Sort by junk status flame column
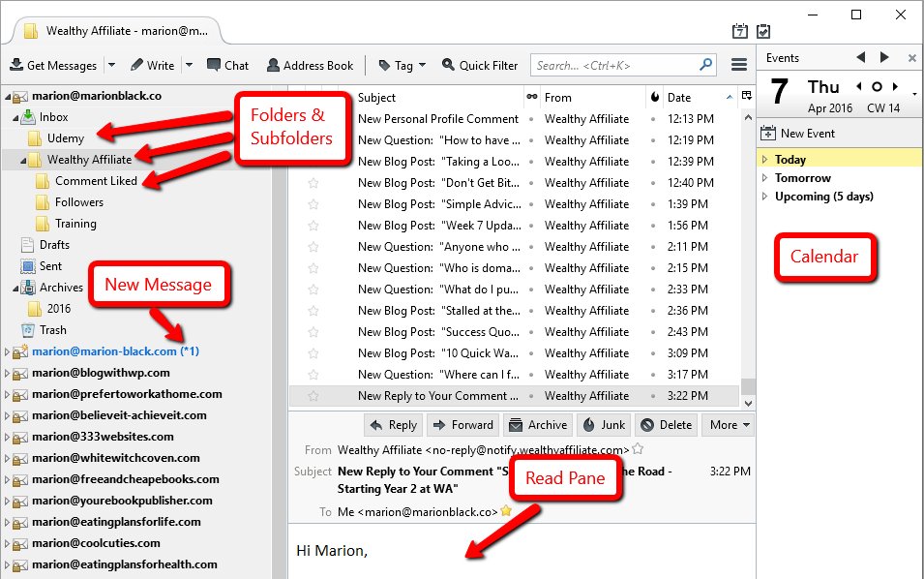The width and height of the screenshot is (924, 579). coord(655,97)
